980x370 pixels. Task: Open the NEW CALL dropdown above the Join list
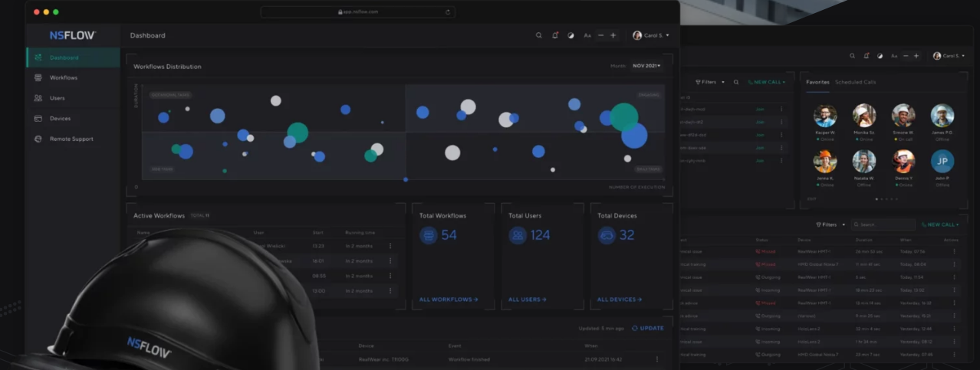click(x=767, y=82)
